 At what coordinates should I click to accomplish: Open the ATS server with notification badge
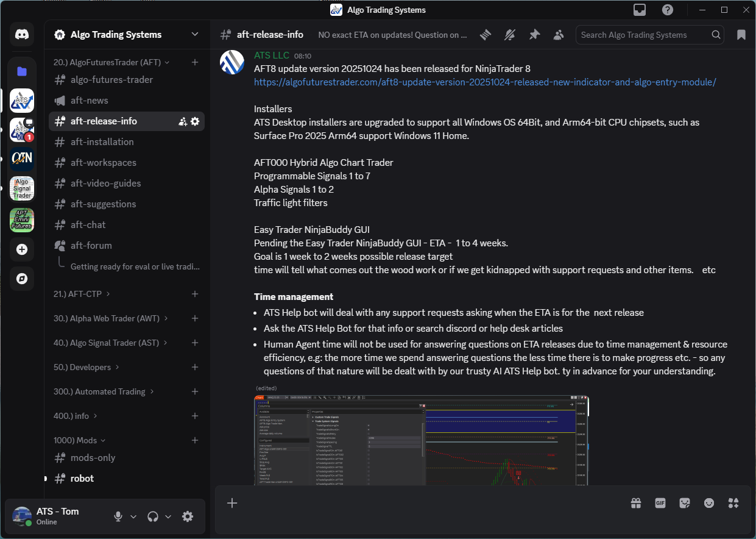pos(22,130)
